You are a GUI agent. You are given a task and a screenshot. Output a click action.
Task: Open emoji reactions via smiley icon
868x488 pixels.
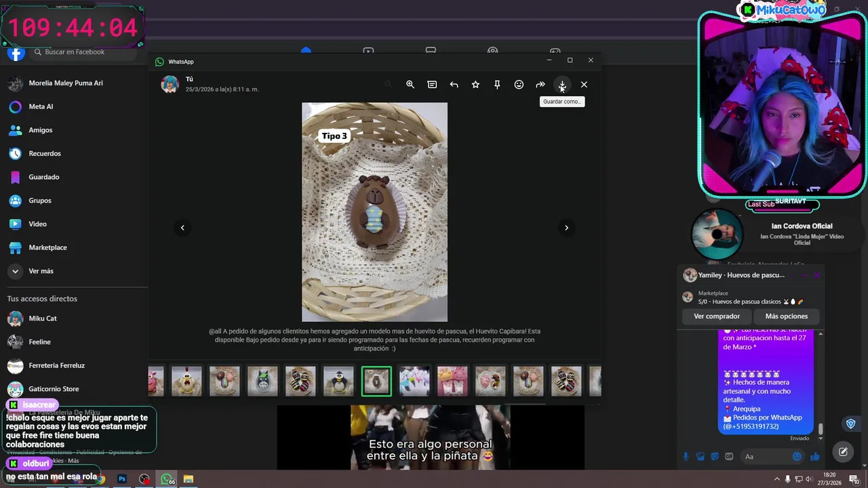point(519,85)
